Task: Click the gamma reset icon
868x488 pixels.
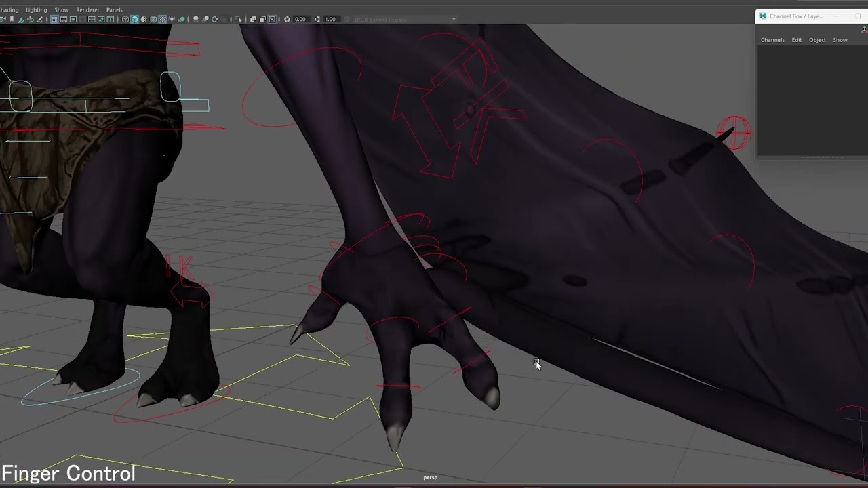Action: click(x=317, y=19)
